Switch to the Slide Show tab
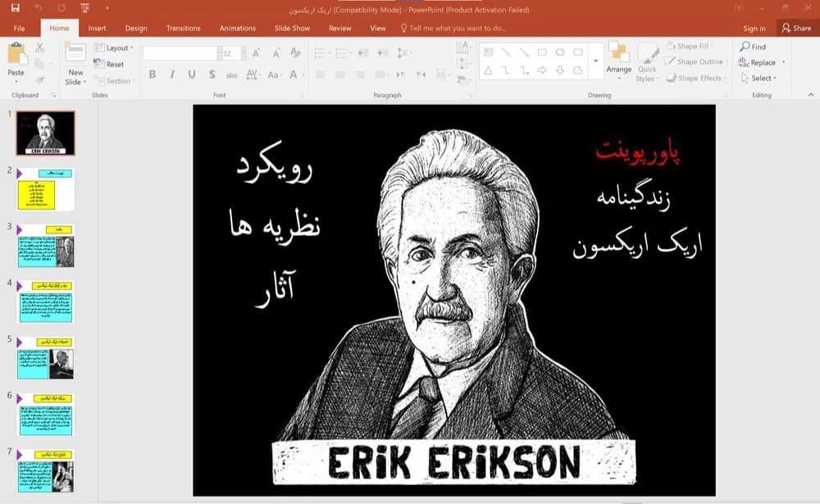The width and height of the screenshot is (820, 504). pyautogui.click(x=293, y=28)
